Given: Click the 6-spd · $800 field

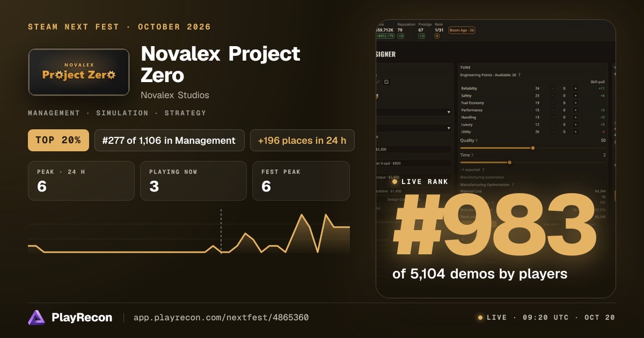Looking at the screenshot, I should (413, 163).
